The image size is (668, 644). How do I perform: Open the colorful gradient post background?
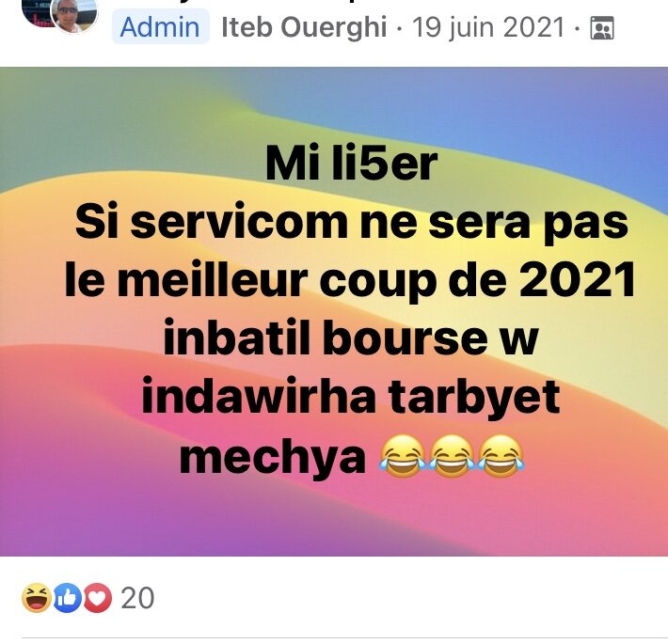[334, 311]
